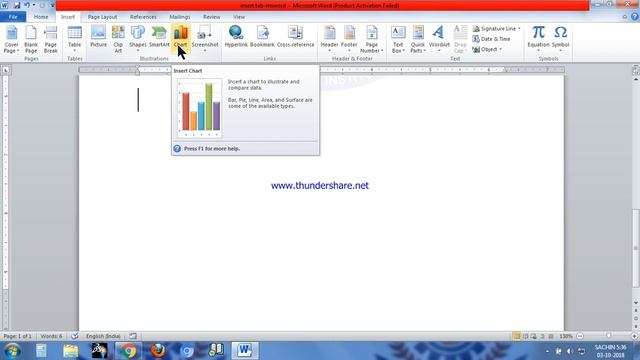Insert a Cover Page

[x=11, y=39]
